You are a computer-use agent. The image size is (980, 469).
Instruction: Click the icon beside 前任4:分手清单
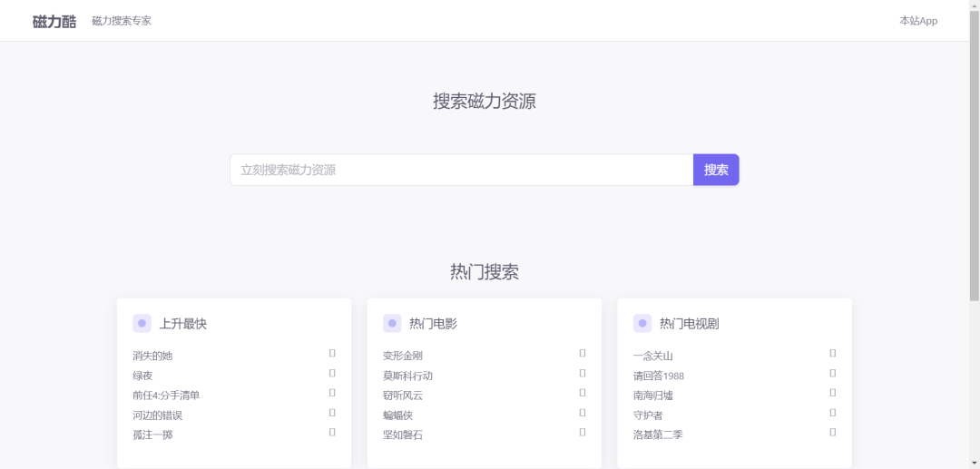[332, 392]
